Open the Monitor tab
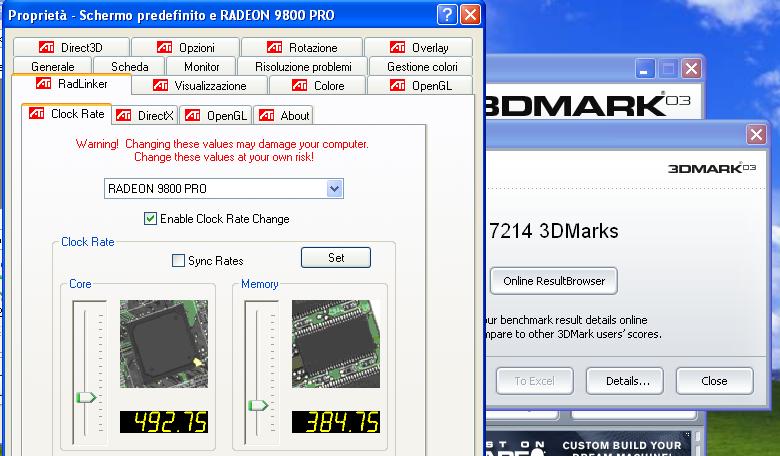This screenshot has width=780, height=456. coord(201,67)
